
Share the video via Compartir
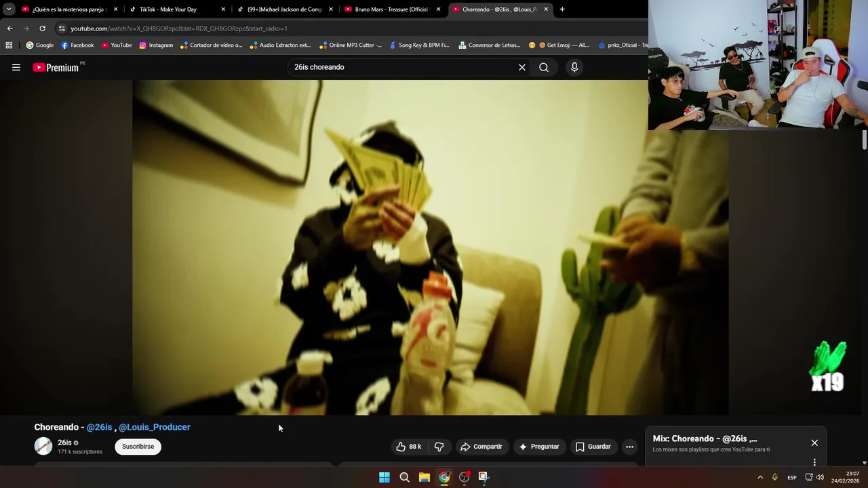(x=481, y=447)
